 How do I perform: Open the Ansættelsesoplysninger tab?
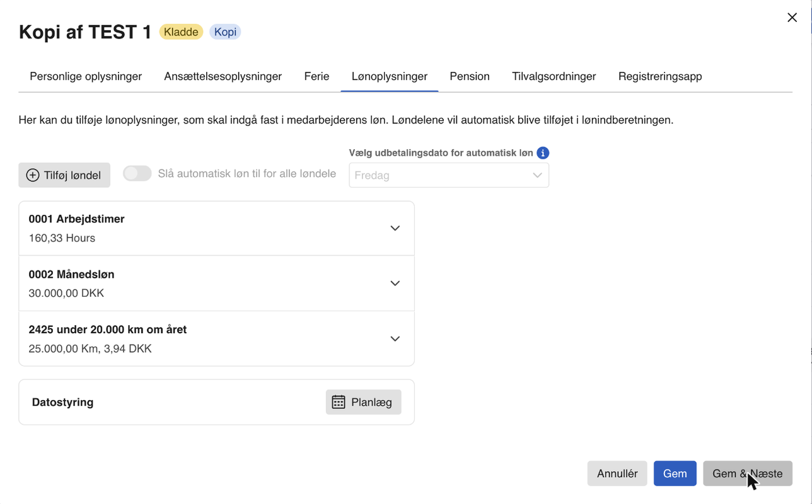223,76
